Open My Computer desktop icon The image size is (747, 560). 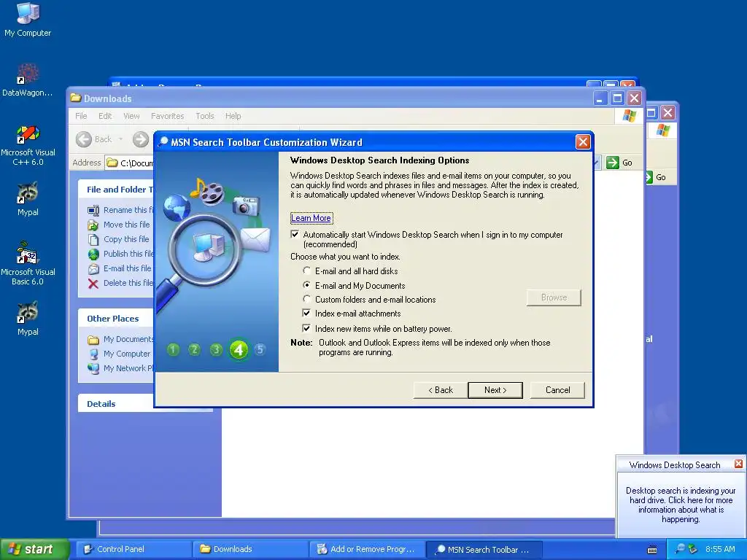pyautogui.click(x=28, y=20)
